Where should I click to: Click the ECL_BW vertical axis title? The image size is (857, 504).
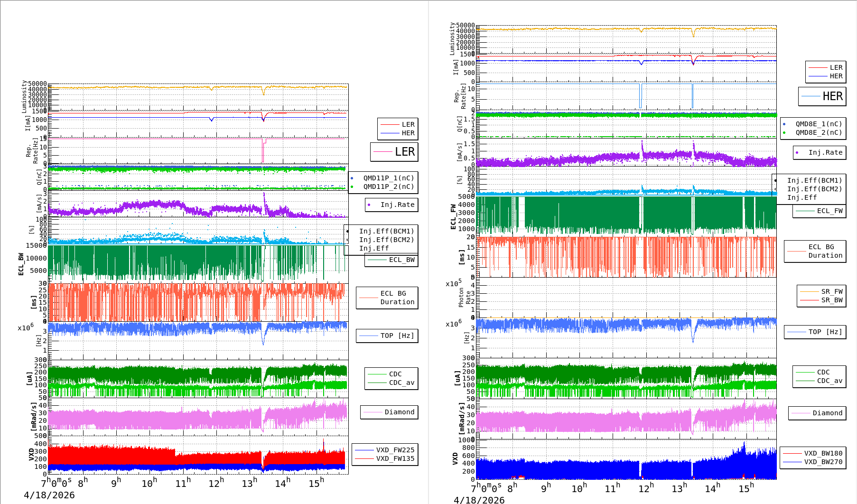pos(21,264)
